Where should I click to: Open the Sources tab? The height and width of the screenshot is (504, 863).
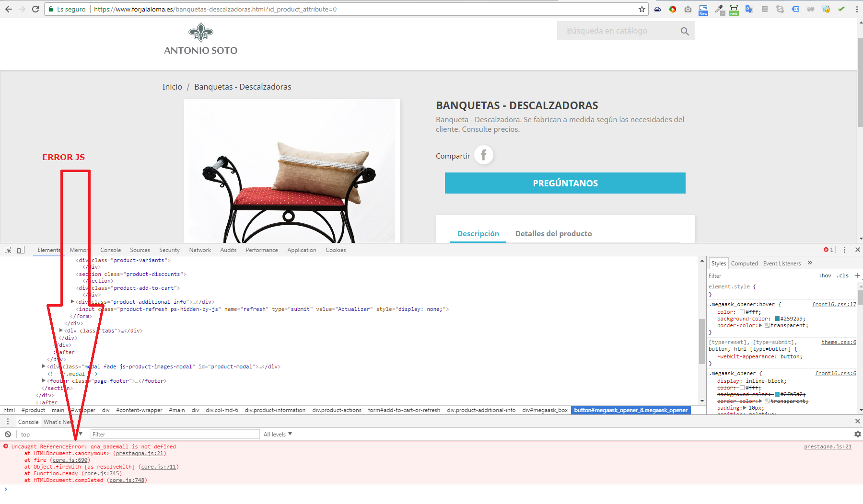pyautogui.click(x=140, y=250)
